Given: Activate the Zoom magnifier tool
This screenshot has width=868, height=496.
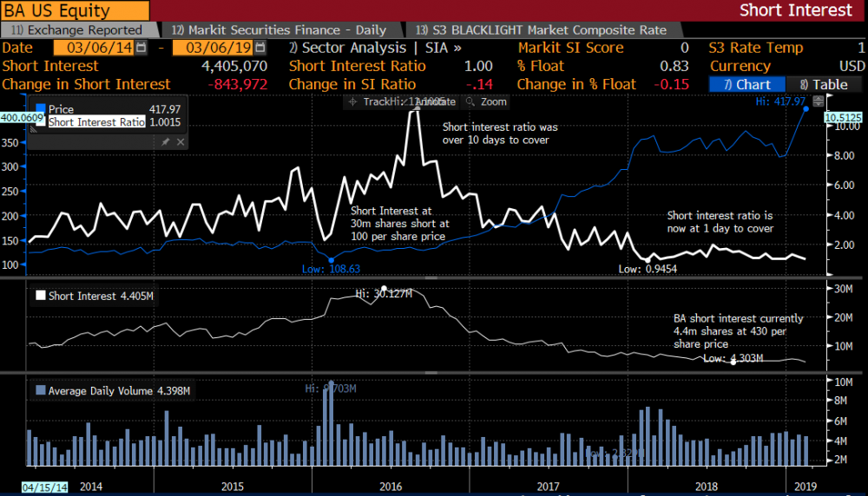Looking at the screenshot, I should click(x=487, y=101).
